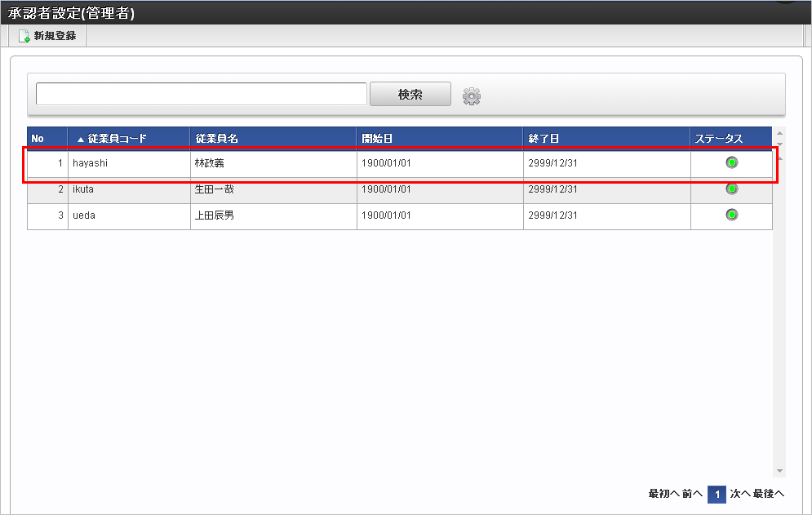Click the green status icon for ikuta
Viewport: 812px width, 515px height.
(732, 189)
